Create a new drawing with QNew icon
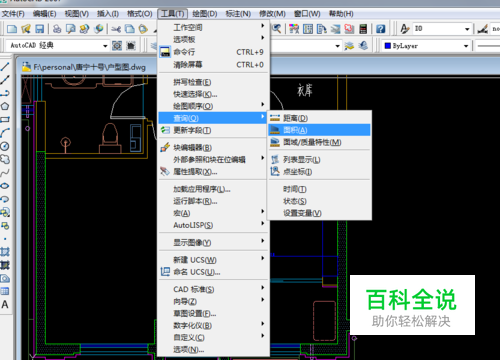 pyautogui.click(x=12, y=29)
